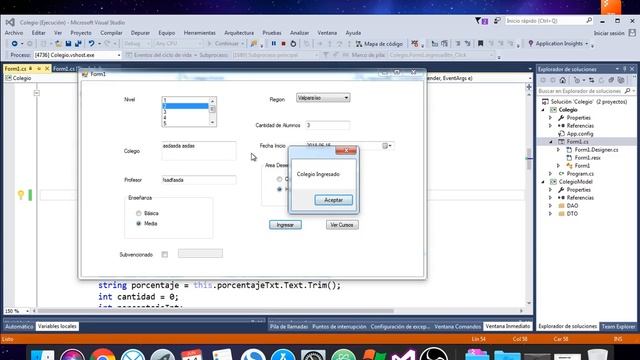This screenshot has width=640, height=360.
Task: Select Form1.Designer.cs in Solution Explorer
Action: [x=596, y=150]
